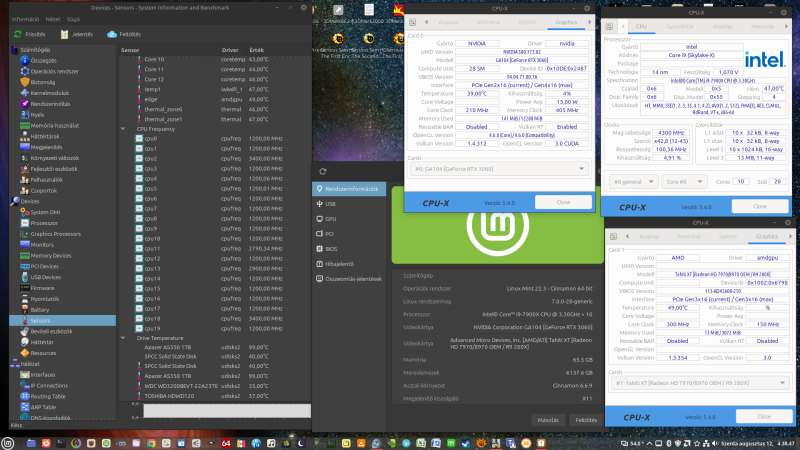Switch to Gyorsítótár tab in Intel CPU-X window
800x450 pixels.
[x=680, y=27]
